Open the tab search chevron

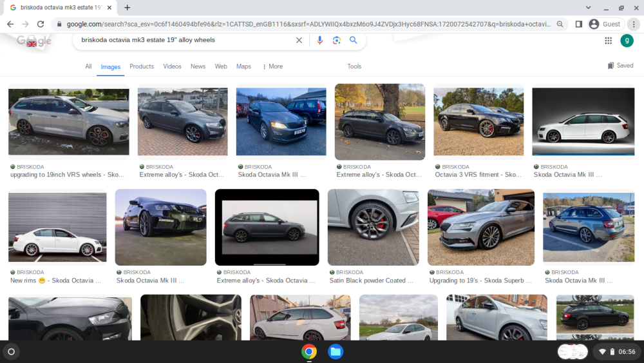pyautogui.click(x=588, y=7)
